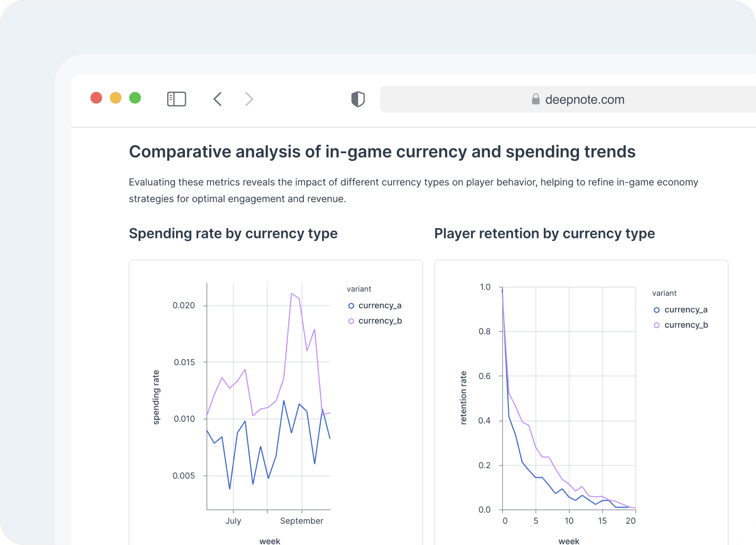Click the red close window button
The width and height of the screenshot is (756, 545).
coord(96,98)
